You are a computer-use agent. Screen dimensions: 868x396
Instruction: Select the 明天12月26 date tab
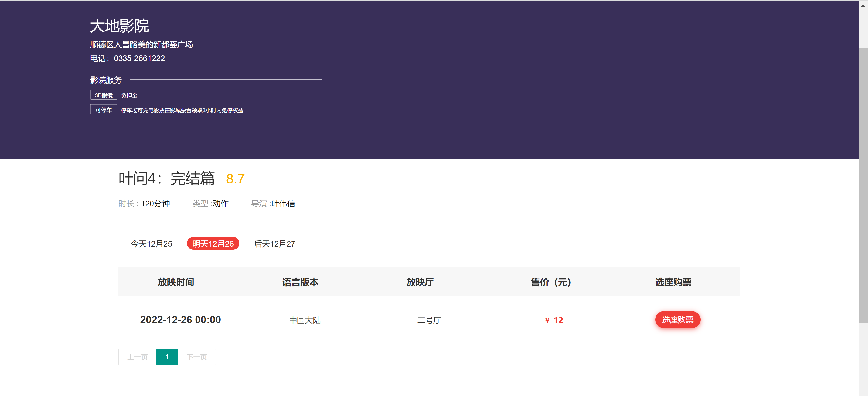pyautogui.click(x=213, y=243)
